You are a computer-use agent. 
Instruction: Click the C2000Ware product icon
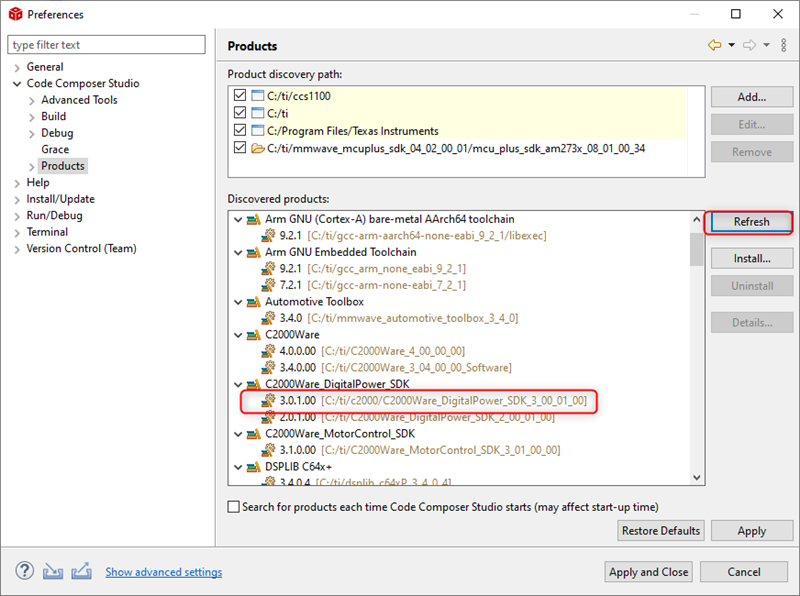(254, 335)
